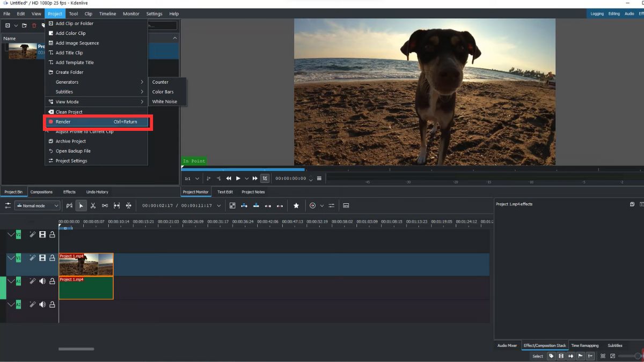Click the Lift Timeline Zone icon
644x362 pixels.
point(280,205)
